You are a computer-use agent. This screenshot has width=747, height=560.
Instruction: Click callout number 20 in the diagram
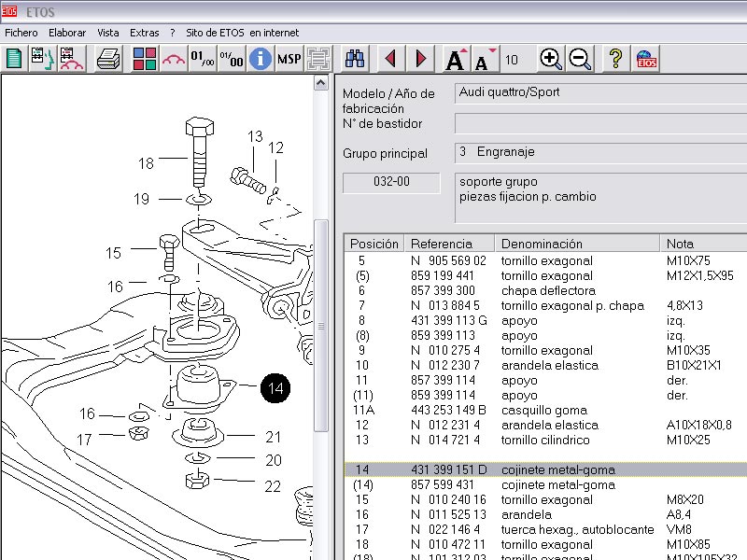pos(273,460)
